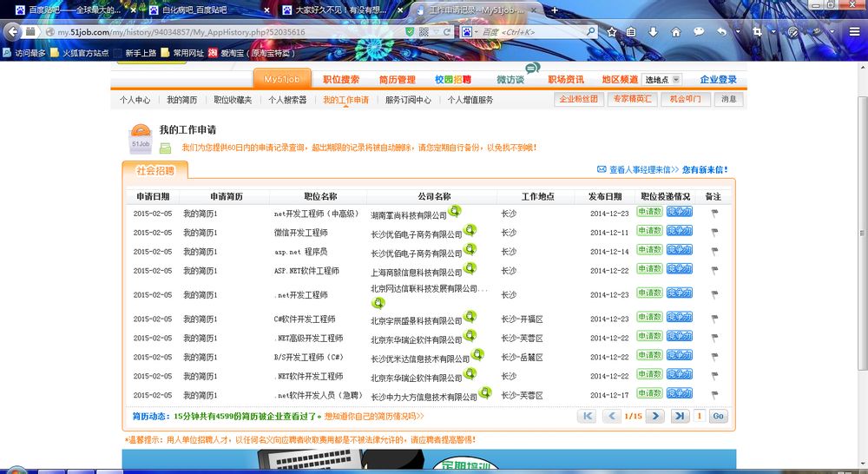868x474 pixels.
Task: Click the undo arrow icon in browser toolbar
Action: tap(722, 32)
